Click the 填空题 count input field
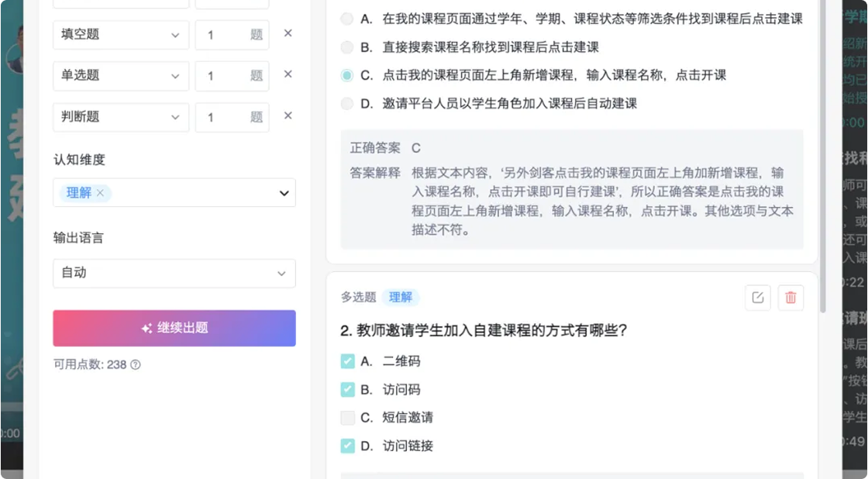The height and width of the screenshot is (479, 868). click(232, 34)
